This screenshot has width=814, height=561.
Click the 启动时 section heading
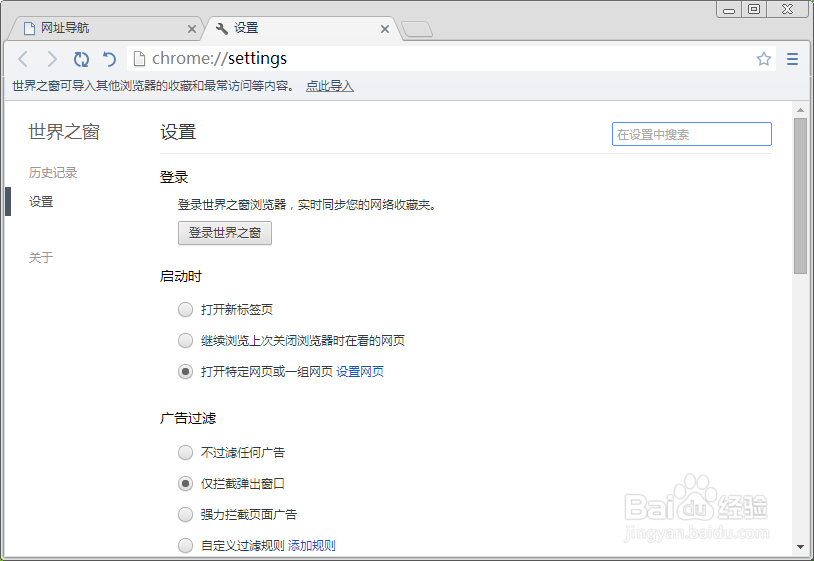(x=181, y=277)
